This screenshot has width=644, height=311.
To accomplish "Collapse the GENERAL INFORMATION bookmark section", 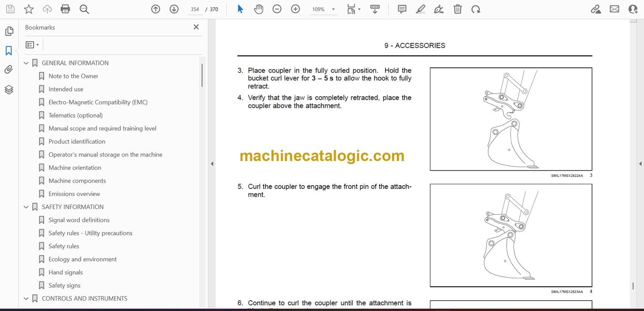I will click(26, 63).
